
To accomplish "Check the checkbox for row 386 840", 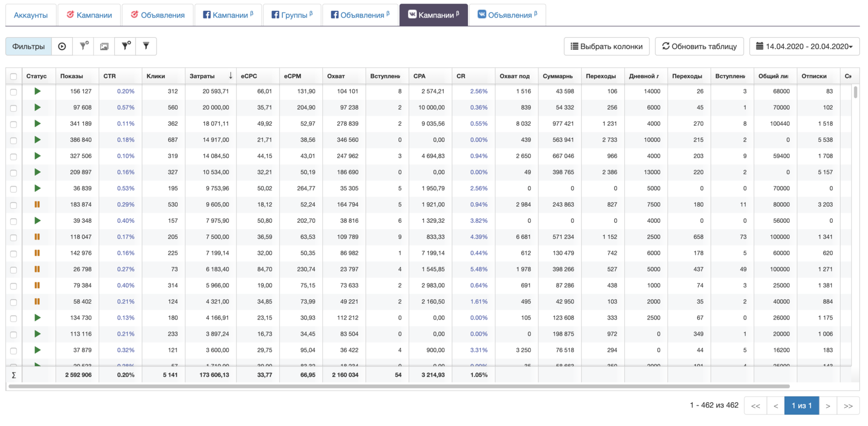I will point(13,141).
